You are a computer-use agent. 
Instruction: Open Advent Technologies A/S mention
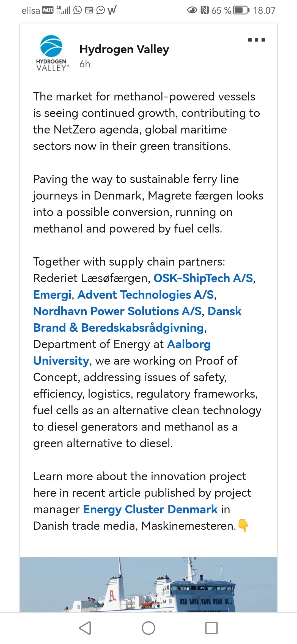[146, 295]
